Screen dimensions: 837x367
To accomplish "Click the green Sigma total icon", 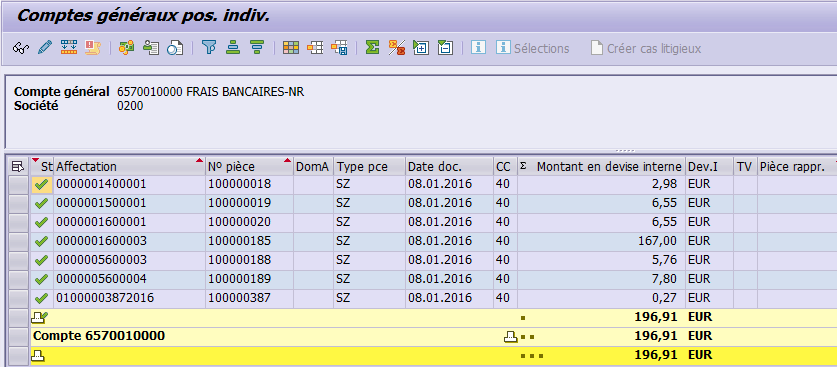I will (x=372, y=47).
